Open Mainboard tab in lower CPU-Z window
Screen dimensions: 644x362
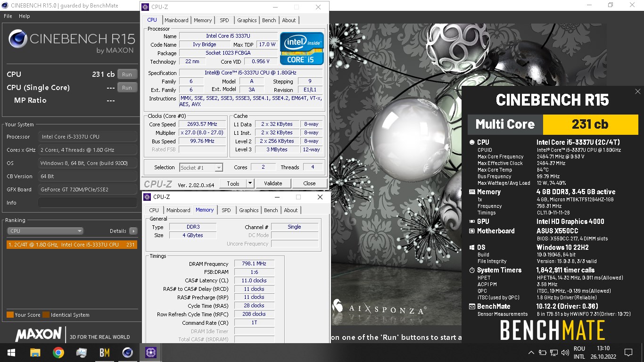click(x=178, y=210)
